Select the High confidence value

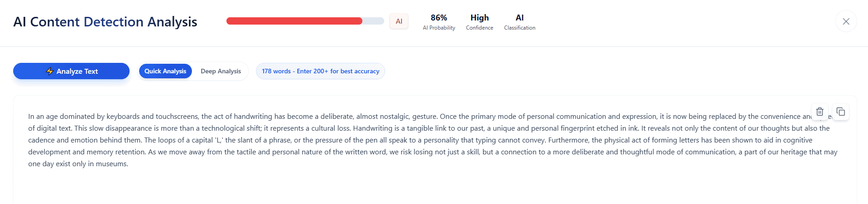coord(479,18)
